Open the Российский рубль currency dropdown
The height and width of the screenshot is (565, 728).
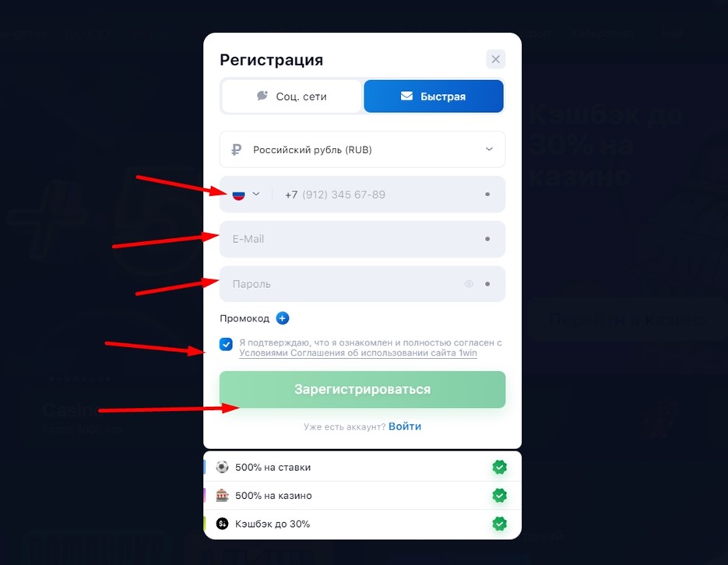(x=362, y=149)
